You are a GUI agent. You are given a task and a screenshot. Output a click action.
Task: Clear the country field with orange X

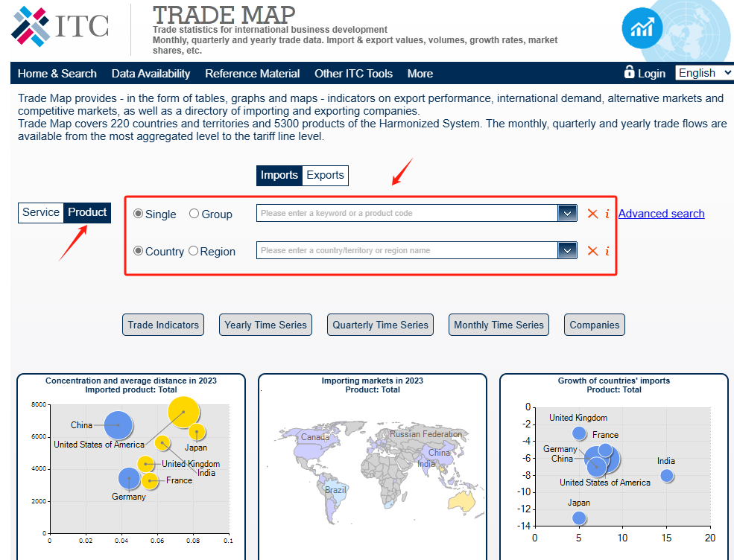coord(592,251)
